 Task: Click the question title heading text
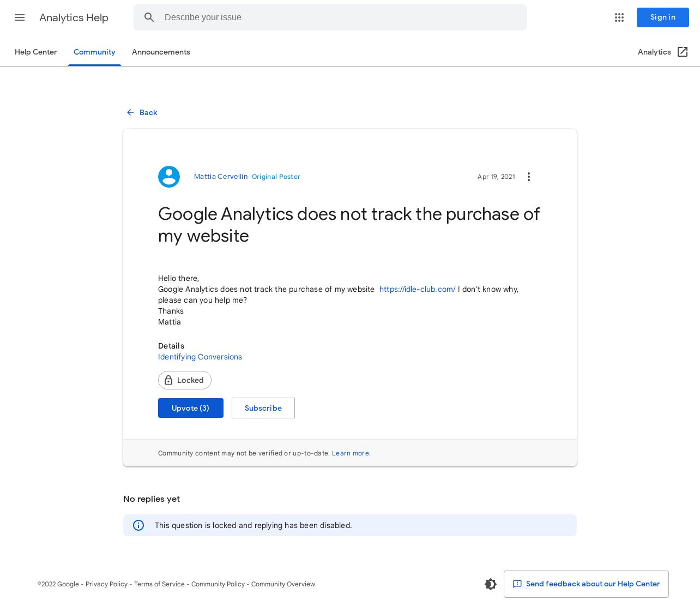click(349, 225)
